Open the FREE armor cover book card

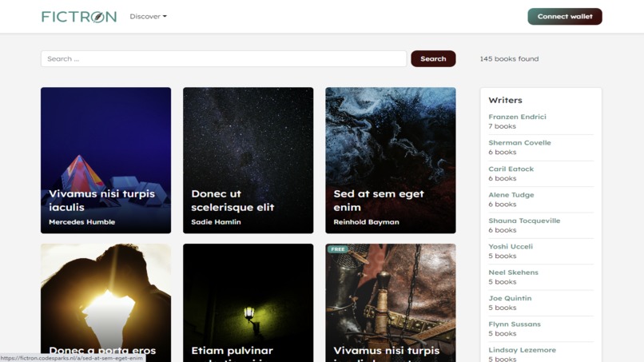391,303
